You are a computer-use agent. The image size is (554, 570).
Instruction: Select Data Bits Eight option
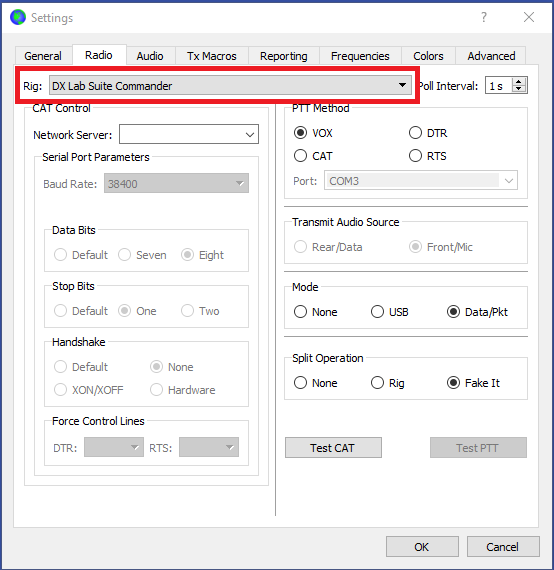tap(202, 255)
